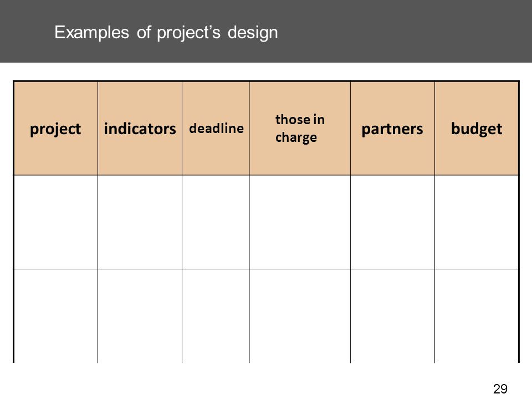Click second-row empty cell under "those in charge"
Screen dimensions: 532x399
click(x=300, y=316)
